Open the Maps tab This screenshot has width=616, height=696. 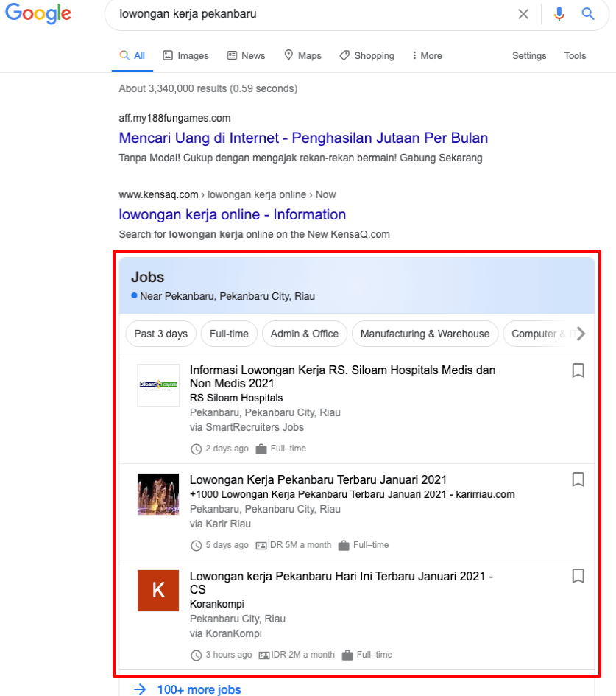point(302,56)
